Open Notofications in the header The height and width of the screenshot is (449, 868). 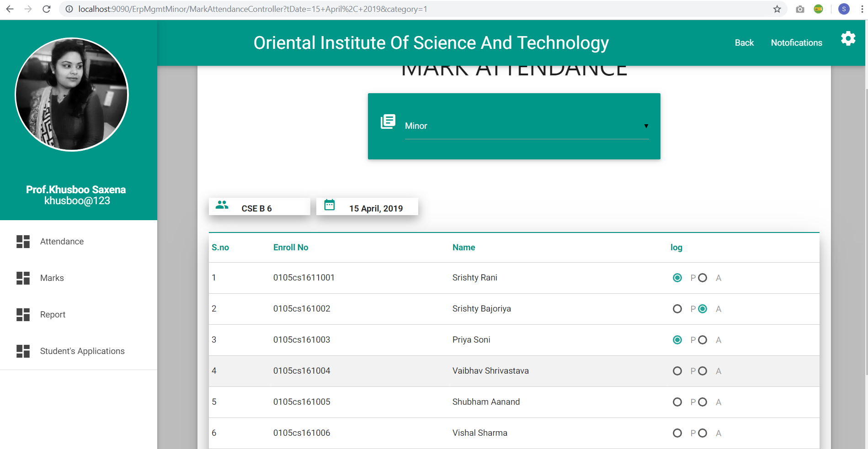(x=796, y=42)
